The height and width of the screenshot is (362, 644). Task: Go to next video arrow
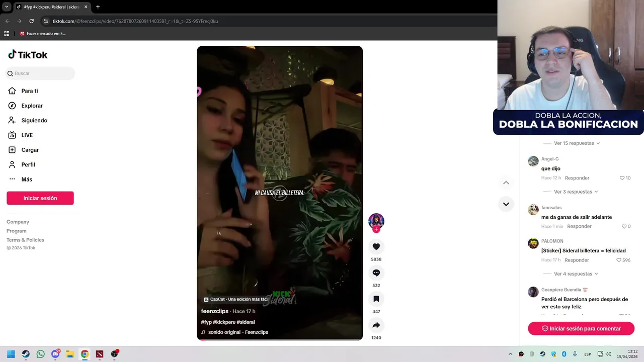506,204
